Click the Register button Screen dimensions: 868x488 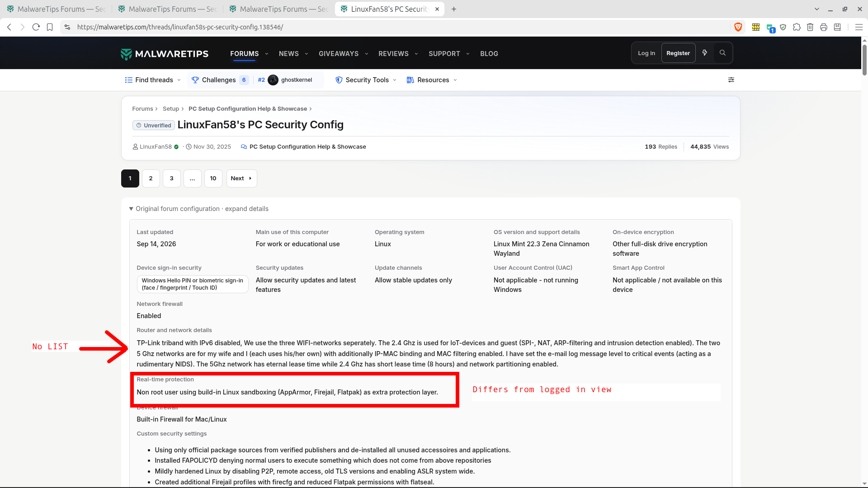(x=678, y=53)
